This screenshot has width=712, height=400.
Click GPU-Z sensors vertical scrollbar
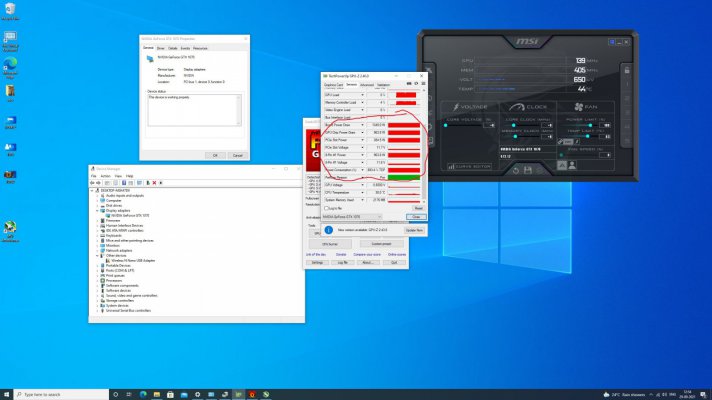click(425, 146)
